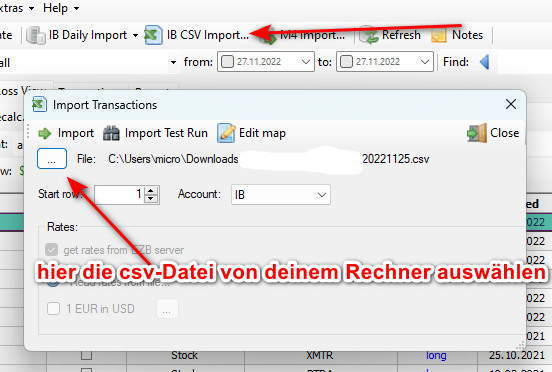Click the blue Find previous arrow
The width and height of the screenshot is (552, 372).
coord(485,62)
